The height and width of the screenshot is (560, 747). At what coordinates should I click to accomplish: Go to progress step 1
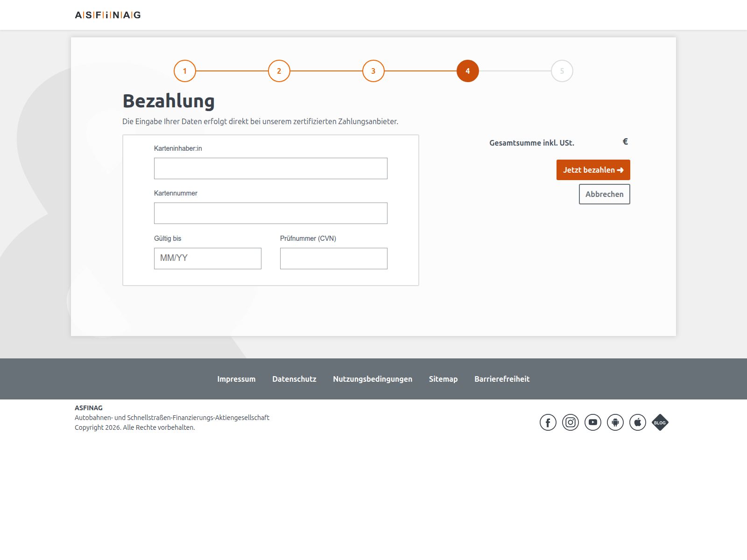[x=185, y=71]
